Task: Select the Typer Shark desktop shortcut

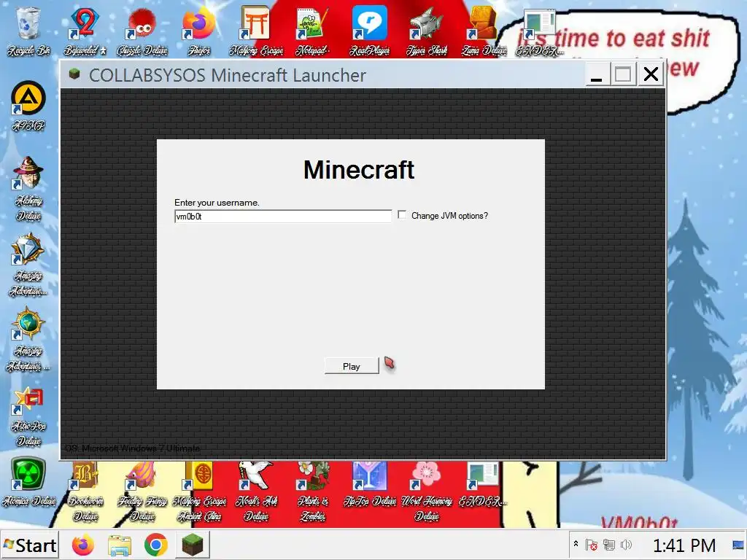Action: [x=427, y=31]
